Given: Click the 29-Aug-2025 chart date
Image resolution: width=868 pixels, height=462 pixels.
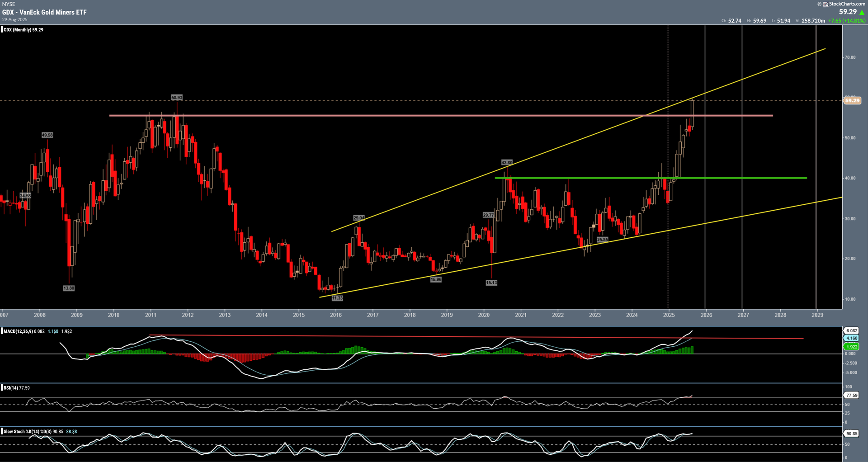Looking at the screenshot, I should tap(15, 19).
